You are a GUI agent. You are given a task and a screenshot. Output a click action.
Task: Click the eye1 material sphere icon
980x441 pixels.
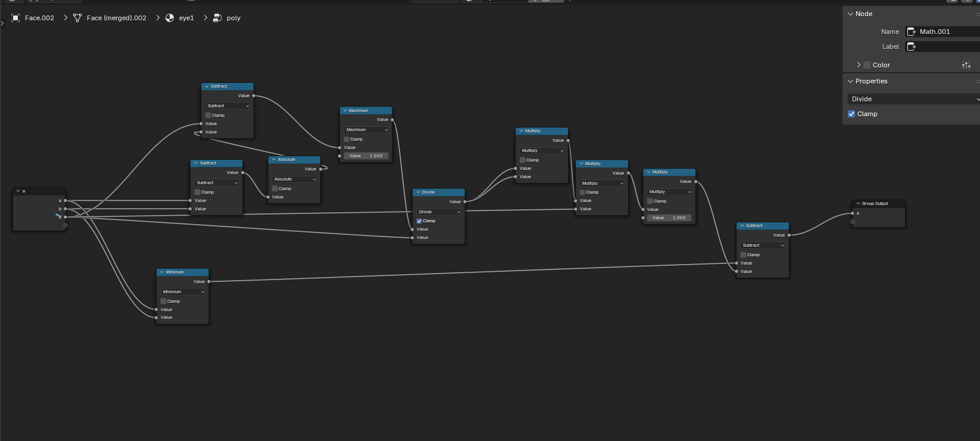click(x=170, y=18)
